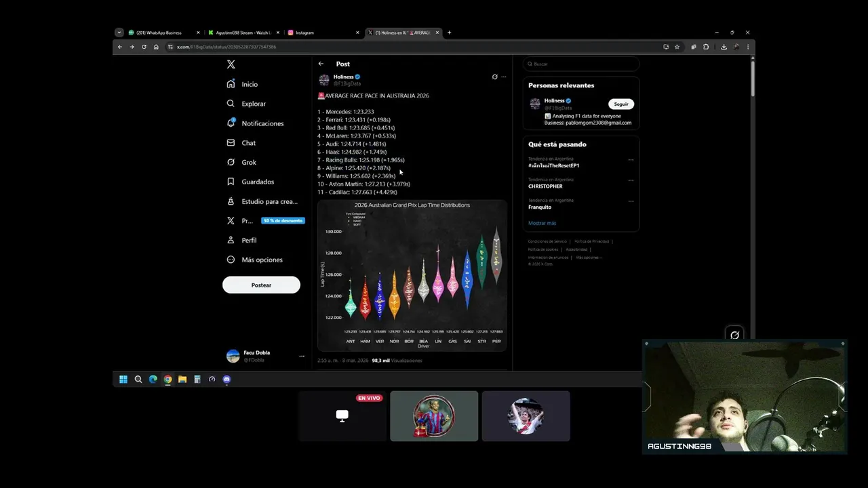The image size is (868, 488).
Task: Click the 98,3 mil Visualizaciones count
Action: (397, 361)
